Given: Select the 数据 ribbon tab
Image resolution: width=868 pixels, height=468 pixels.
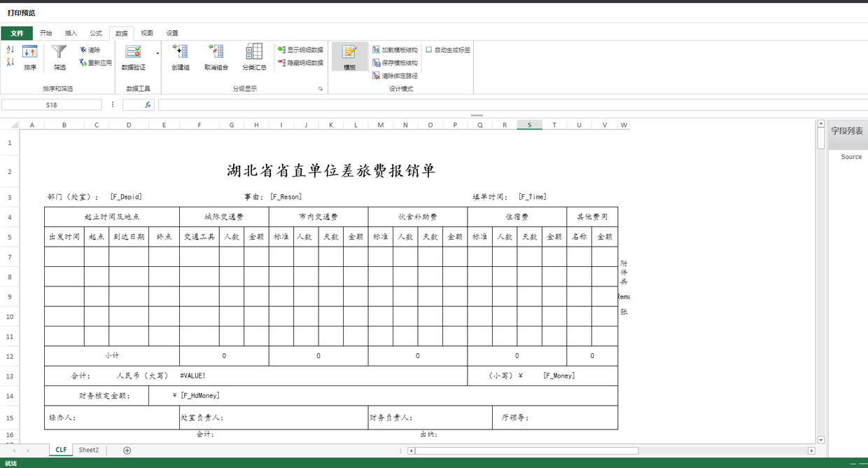Looking at the screenshot, I should 122,34.
